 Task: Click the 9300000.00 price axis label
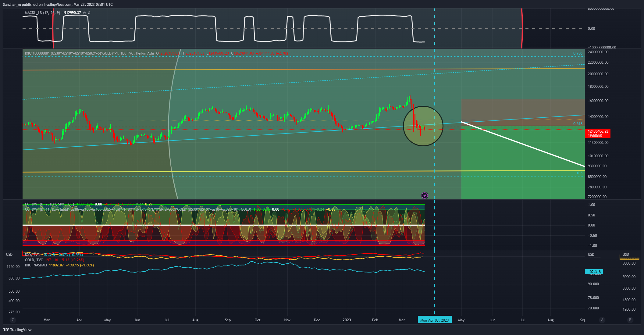click(597, 166)
